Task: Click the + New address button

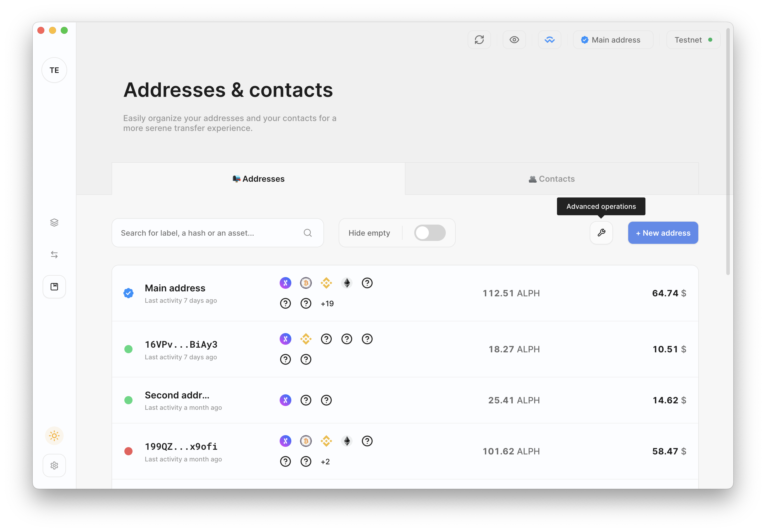Action: pyautogui.click(x=663, y=233)
